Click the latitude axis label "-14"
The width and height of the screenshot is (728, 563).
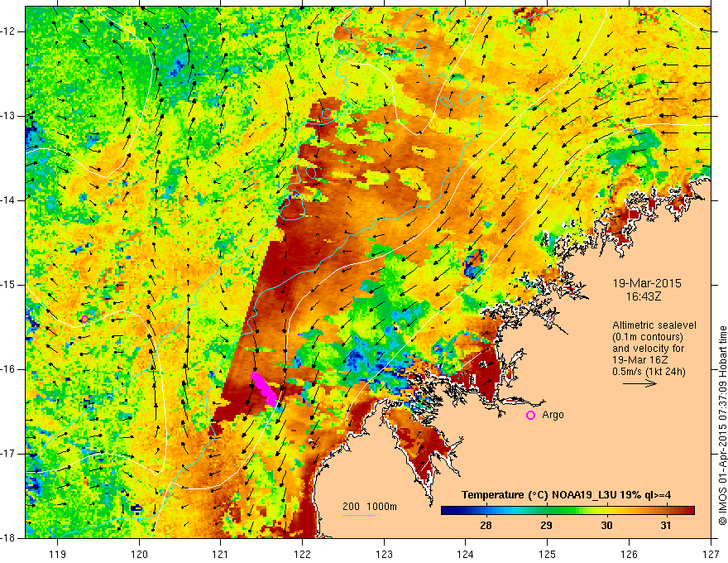[x=9, y=200]
